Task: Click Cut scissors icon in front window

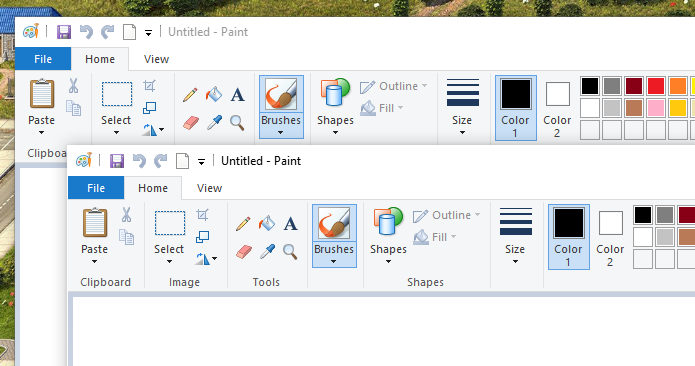Action: [x=126, y=215]
